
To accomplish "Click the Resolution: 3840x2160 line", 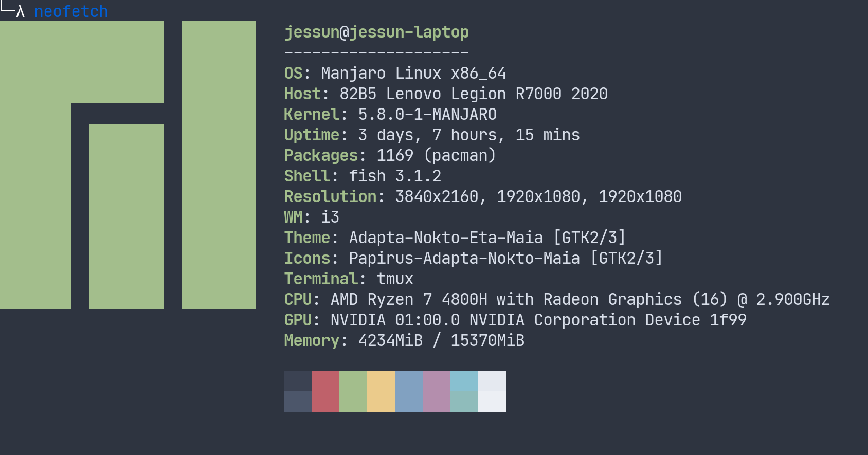I will 483,196.
